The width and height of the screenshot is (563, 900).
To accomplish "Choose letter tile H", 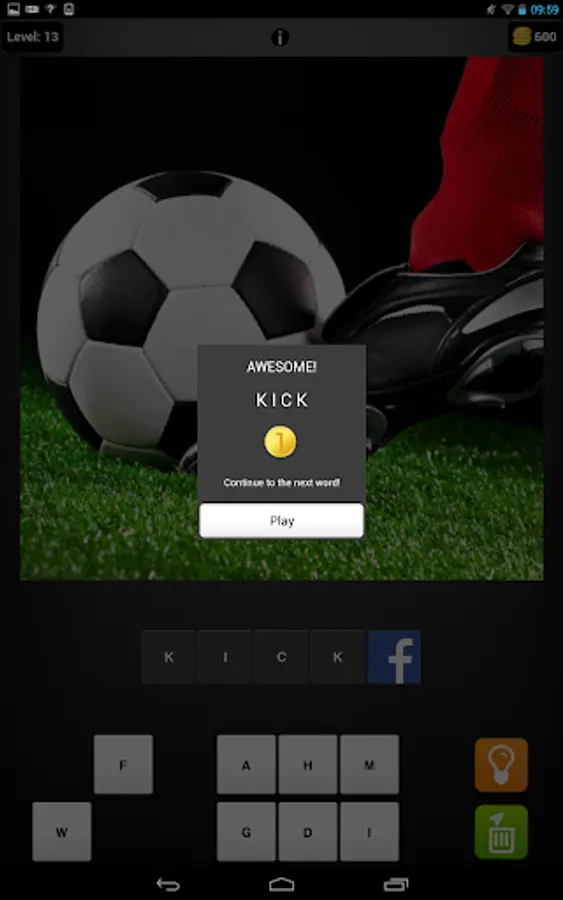I will coord(308,765).
